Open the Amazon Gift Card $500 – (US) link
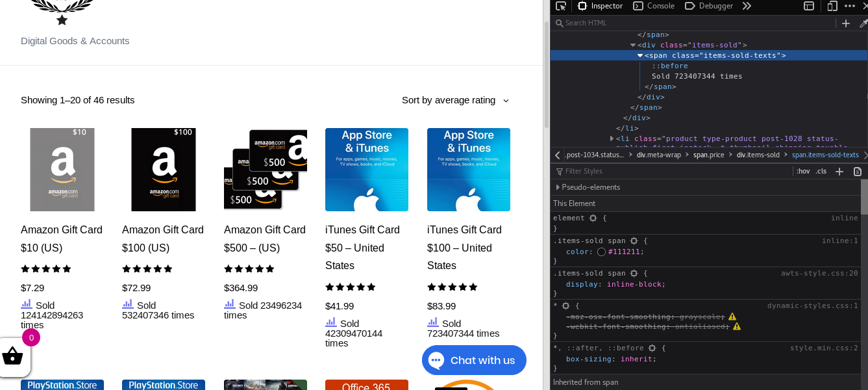Image resolution: width=868 pixels, height=390 pixels. click(265, 239)
